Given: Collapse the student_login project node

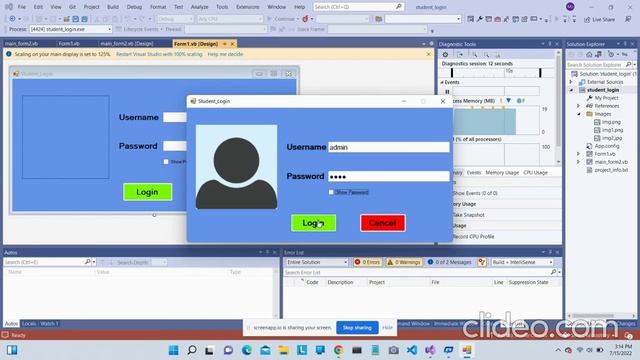Looking at the screenshot, I should [x=571, y=90].
